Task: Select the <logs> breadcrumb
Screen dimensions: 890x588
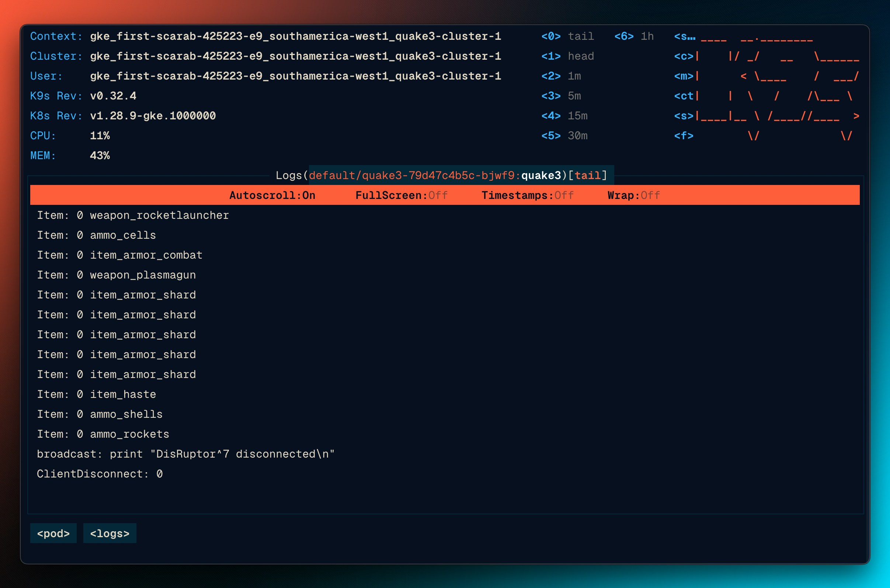Action: pyautogui.click(x=109, y=533)
